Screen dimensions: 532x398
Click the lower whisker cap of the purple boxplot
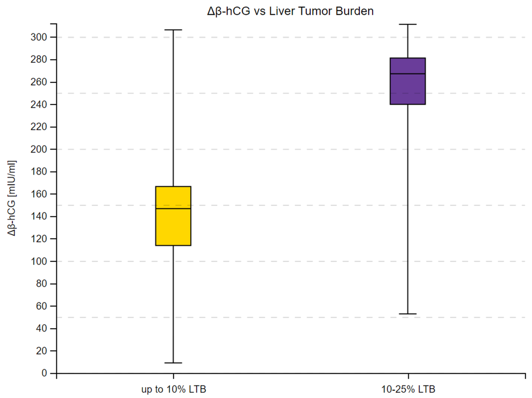408,314
